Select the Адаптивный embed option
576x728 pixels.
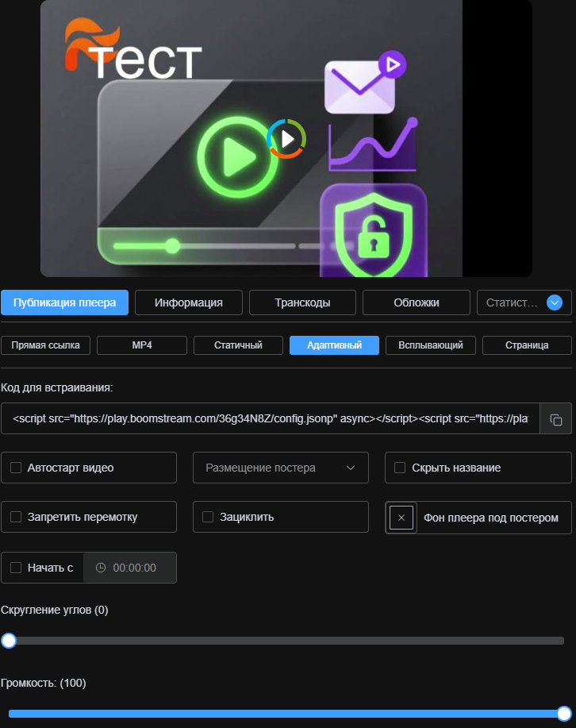(334, 345)
